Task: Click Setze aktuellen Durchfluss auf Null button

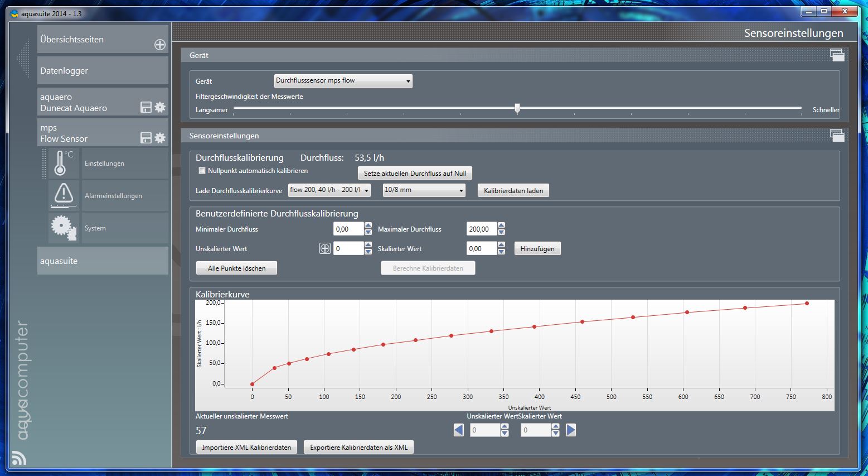Action: click(415, 174)
